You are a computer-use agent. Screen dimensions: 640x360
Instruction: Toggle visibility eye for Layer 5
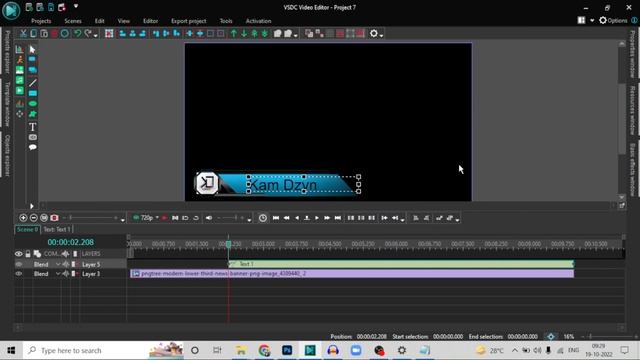[19, 264]
